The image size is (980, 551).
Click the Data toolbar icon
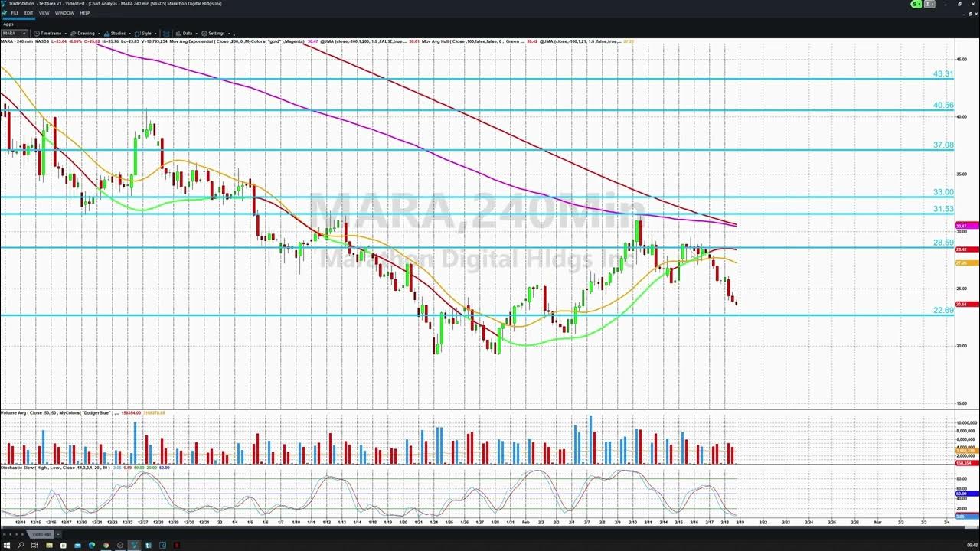[x=179, y=34]
